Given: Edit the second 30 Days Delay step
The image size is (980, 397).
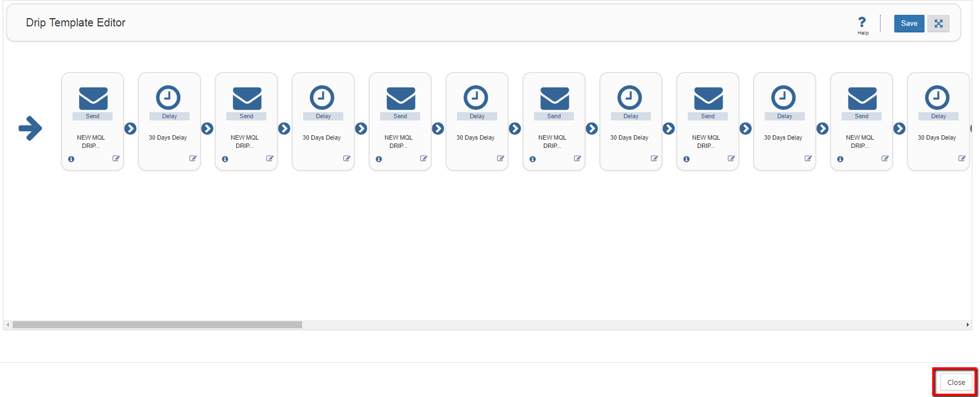Looking at the screenshot, I should tap(347, 158).
